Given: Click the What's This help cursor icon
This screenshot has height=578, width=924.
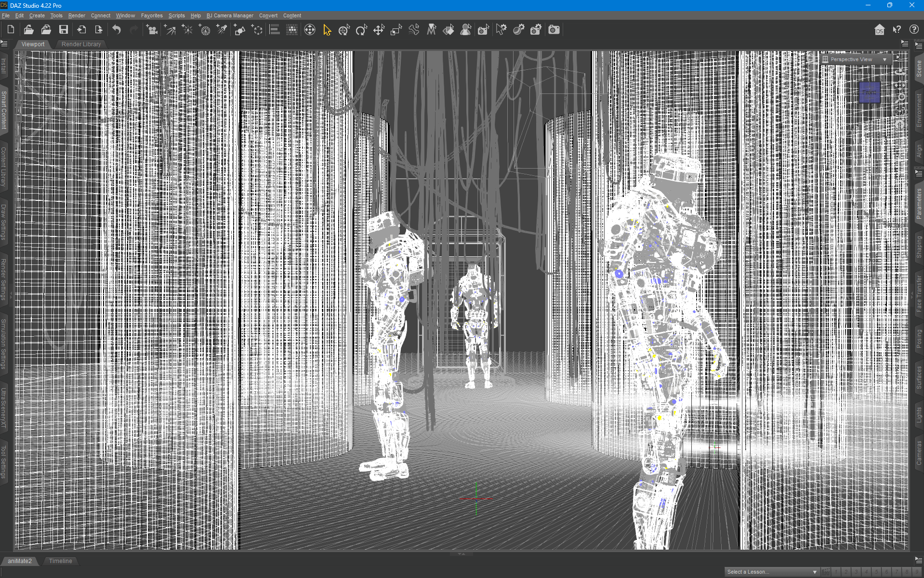Looking at the screenshot, I should coord(897,30).
